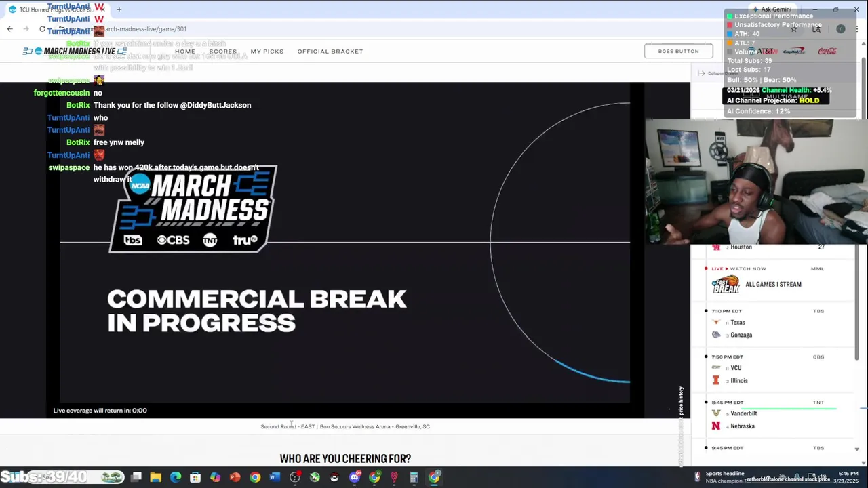Open Copilot from the taskbar

(x=215, y=477)
